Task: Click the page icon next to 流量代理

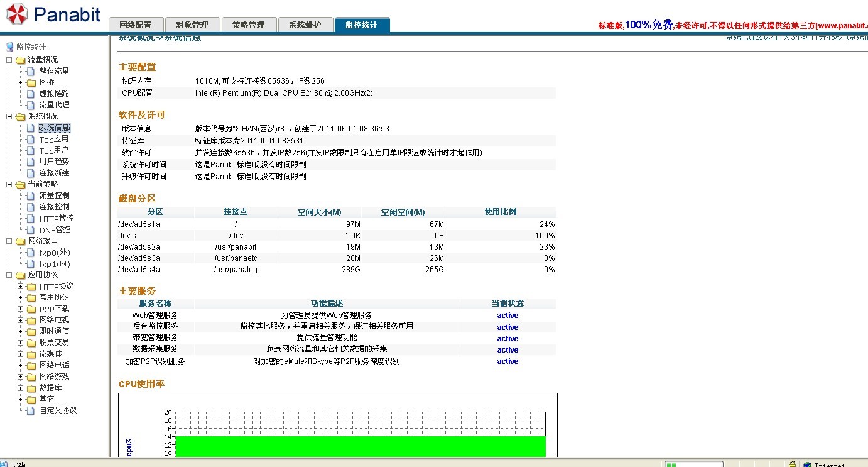Action: click(31, 105)
